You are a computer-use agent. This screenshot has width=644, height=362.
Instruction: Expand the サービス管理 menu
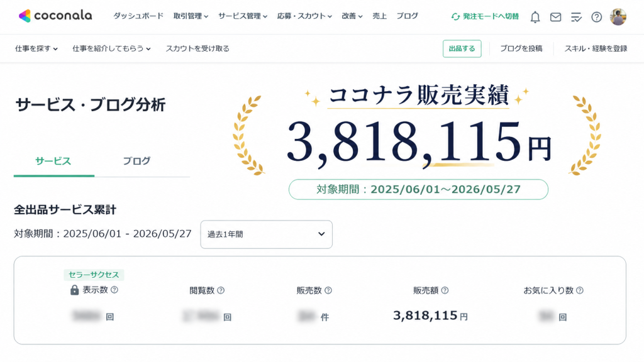click(243, 16)
